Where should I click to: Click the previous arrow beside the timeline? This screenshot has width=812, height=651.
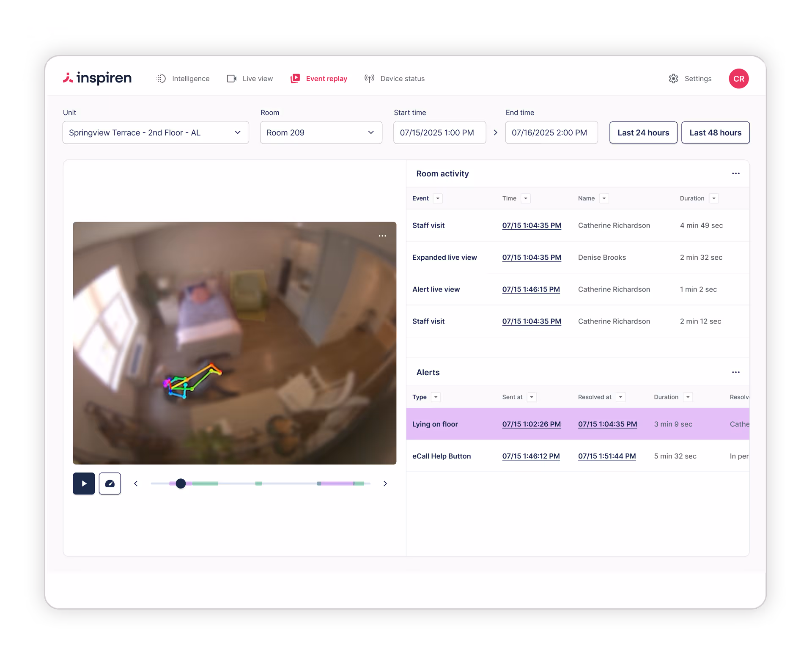136,483
